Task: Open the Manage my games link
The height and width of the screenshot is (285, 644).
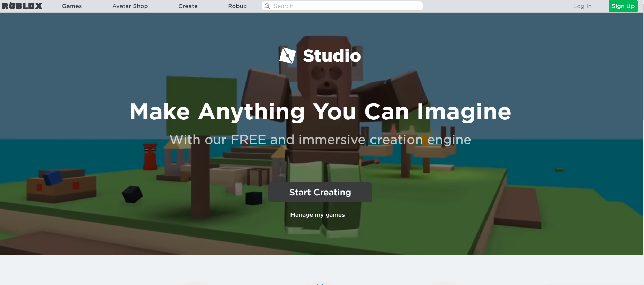Action: coord(317,215)
